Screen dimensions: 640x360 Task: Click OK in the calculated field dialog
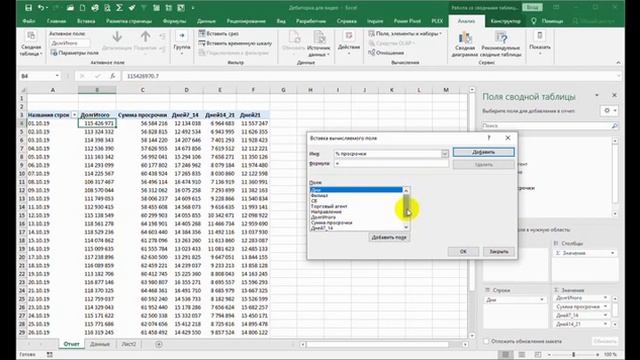(x=463, y=251)
